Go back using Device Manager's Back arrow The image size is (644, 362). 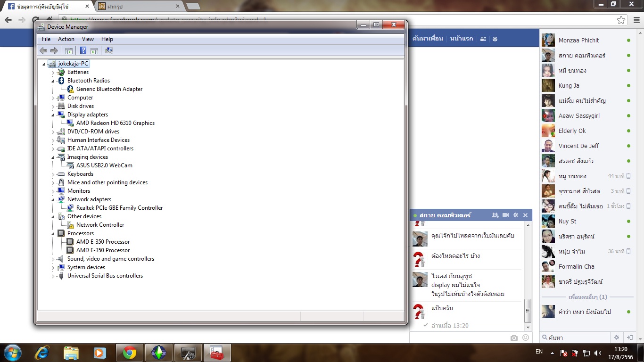tap(43, 50)
